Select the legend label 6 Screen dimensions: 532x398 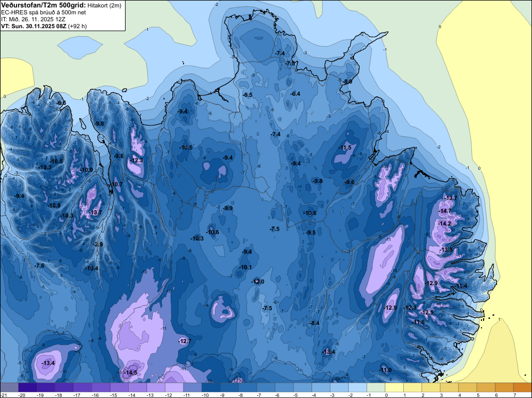click(496, 395)
